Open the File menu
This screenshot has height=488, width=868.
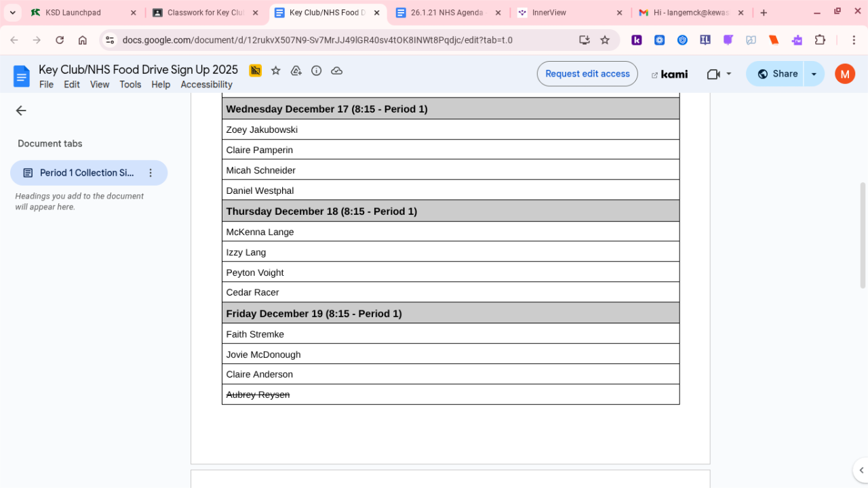point(46,85)
